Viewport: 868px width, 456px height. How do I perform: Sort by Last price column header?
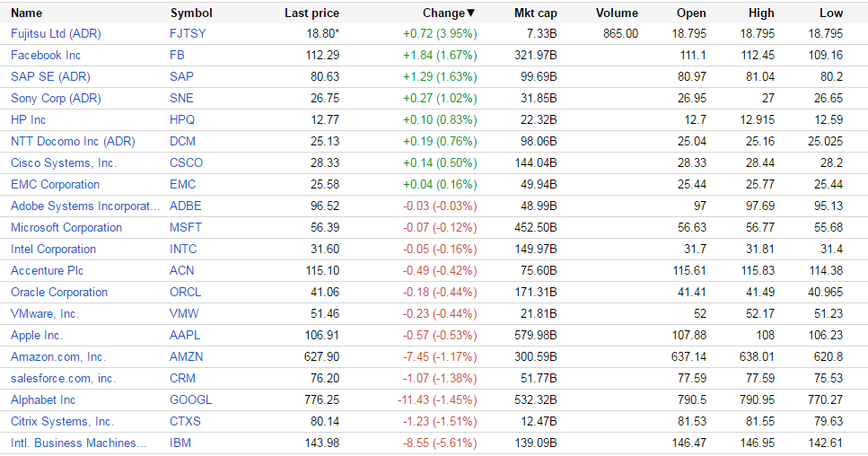(x=311, y=13)
